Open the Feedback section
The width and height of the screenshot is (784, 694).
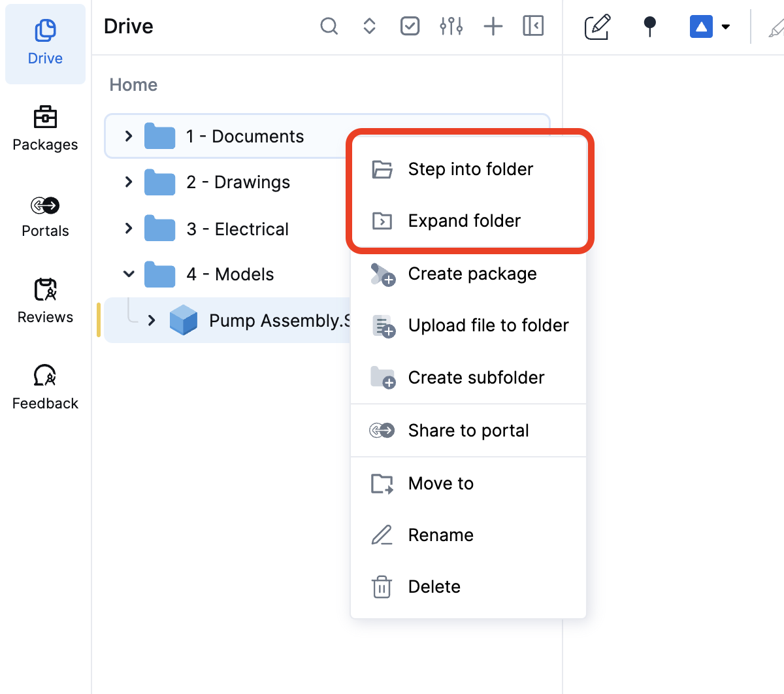pyautogui.click(x=45, y=388)
